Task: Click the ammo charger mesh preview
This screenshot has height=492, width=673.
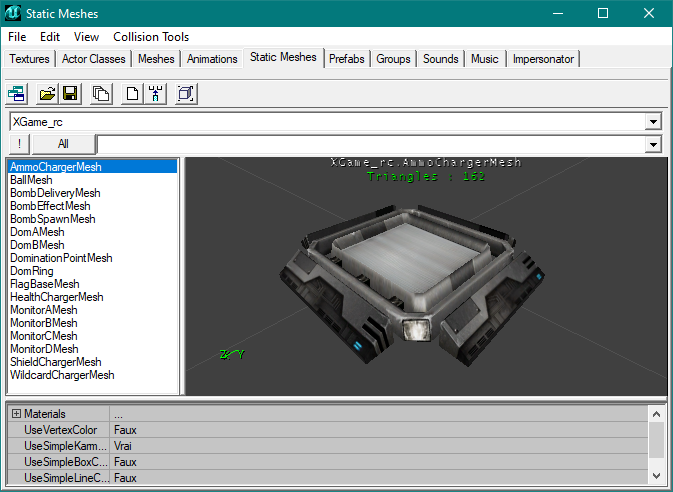Action: click(412, 285)
